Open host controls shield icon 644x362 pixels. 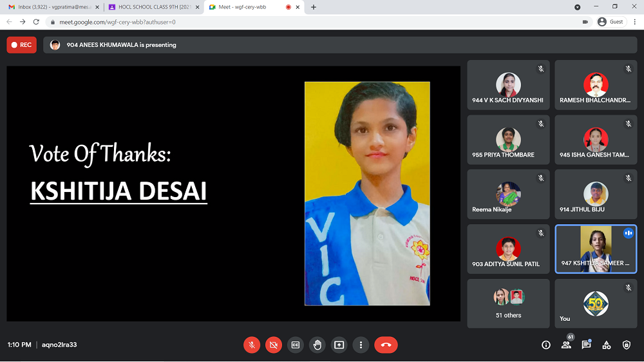(627, 345)
